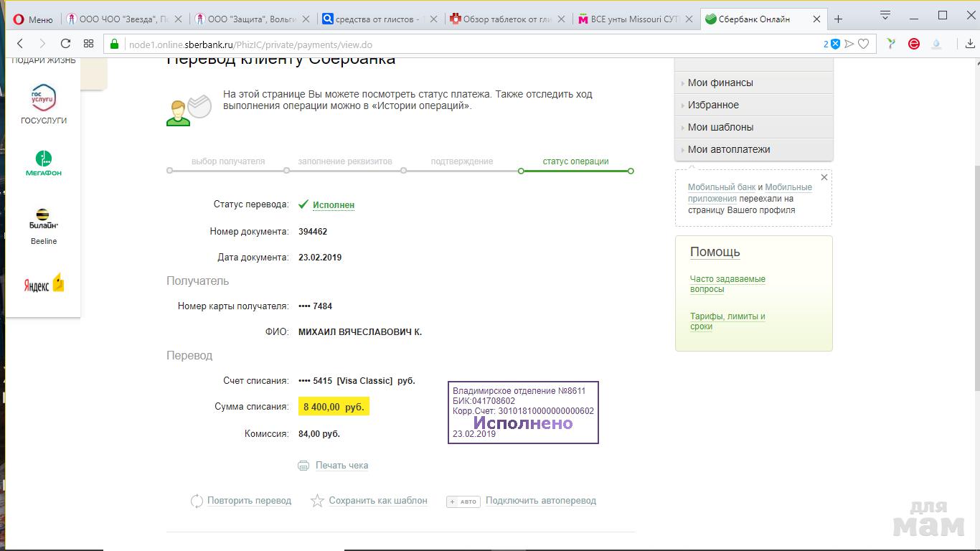Expand the Избранное section
980x551 pixels.
coord(713,105)
